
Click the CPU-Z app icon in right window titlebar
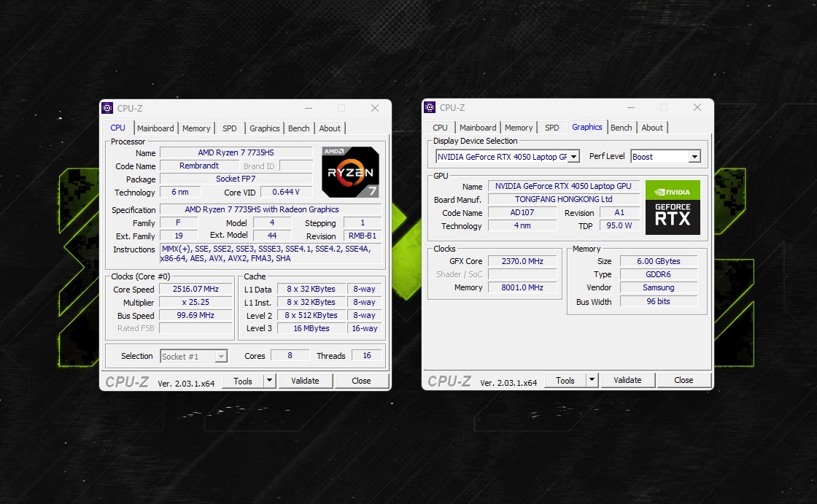[430, 107]
